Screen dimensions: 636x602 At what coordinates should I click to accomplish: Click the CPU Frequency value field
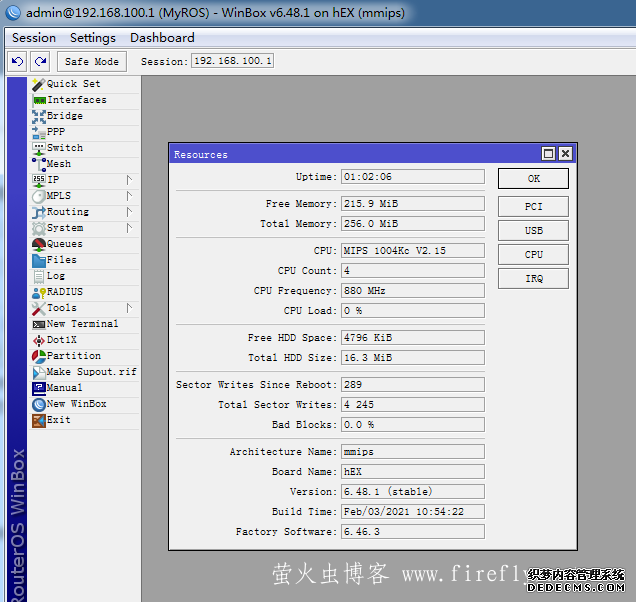pos(413,290)
